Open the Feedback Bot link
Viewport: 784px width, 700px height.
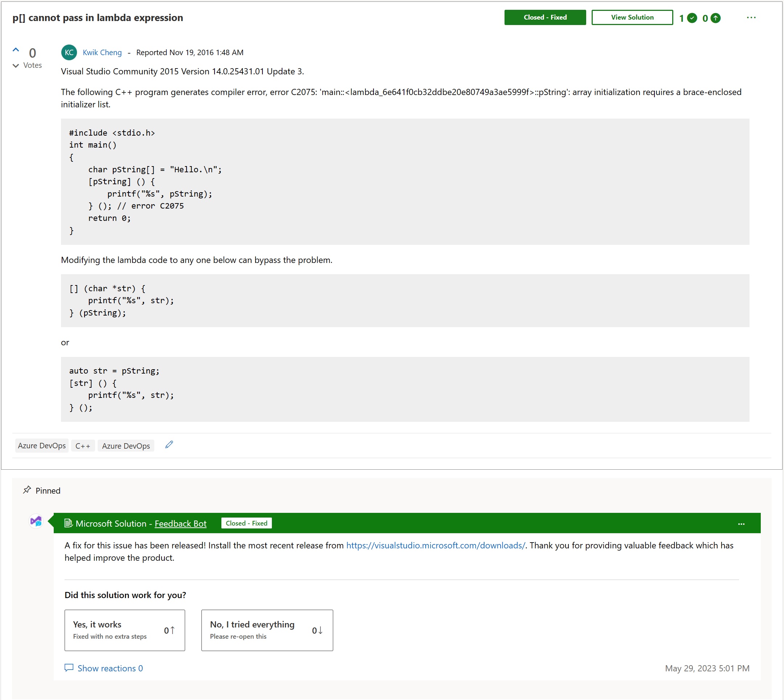pos(180,523)
